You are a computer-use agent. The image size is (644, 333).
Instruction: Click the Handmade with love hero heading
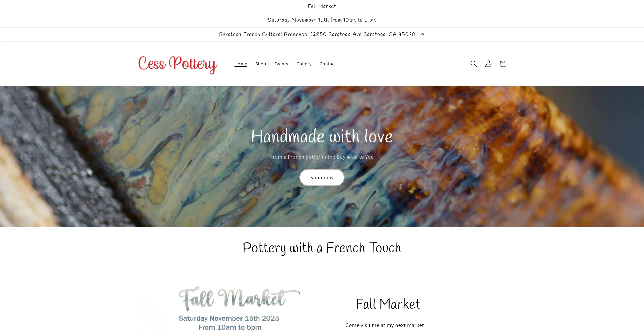coord(322,136)
